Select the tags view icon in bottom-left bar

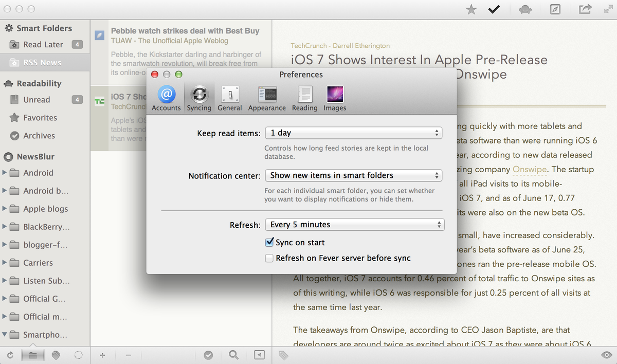pyautogui.click(x=56, y=355)
